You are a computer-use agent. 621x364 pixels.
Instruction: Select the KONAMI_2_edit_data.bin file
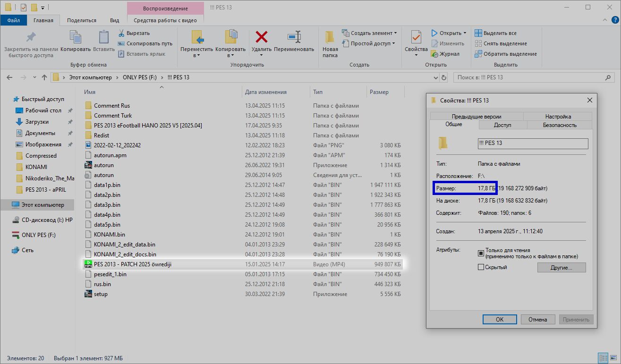(124, 244)
